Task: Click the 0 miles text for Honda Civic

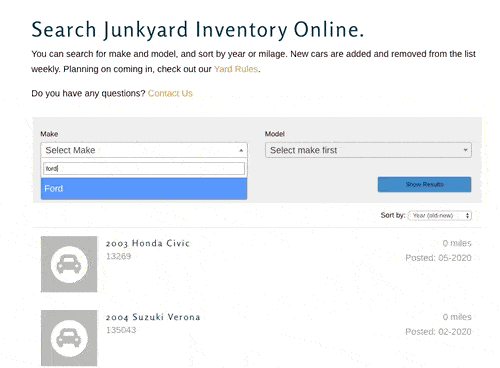Action: 457,243
